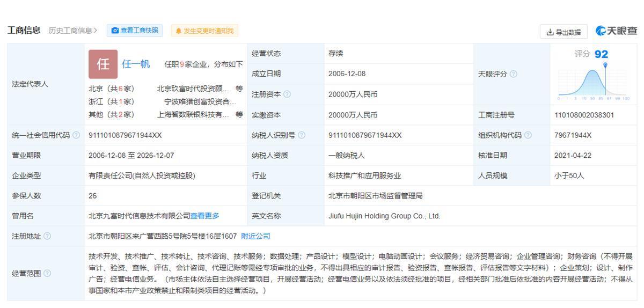Click 人员规模 value 小于50人
Viewport: 644px width, 308px height.
[x=569, y=175]
